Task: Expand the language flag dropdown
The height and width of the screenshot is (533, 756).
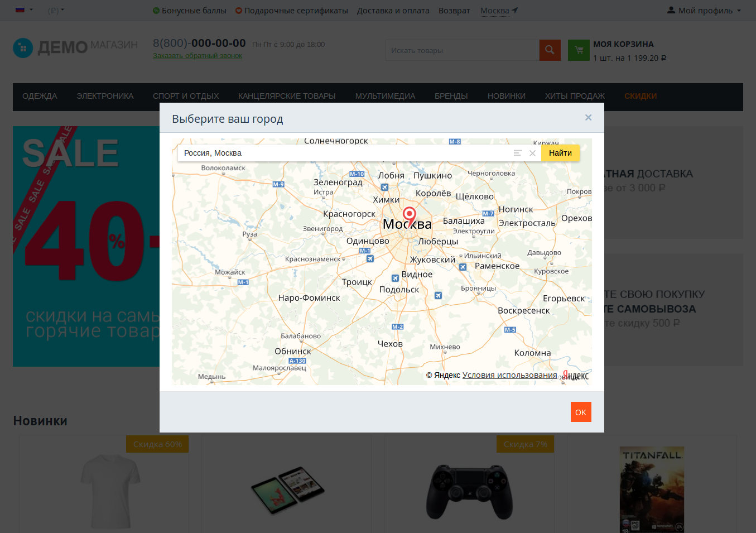Action: coord(24,10)
